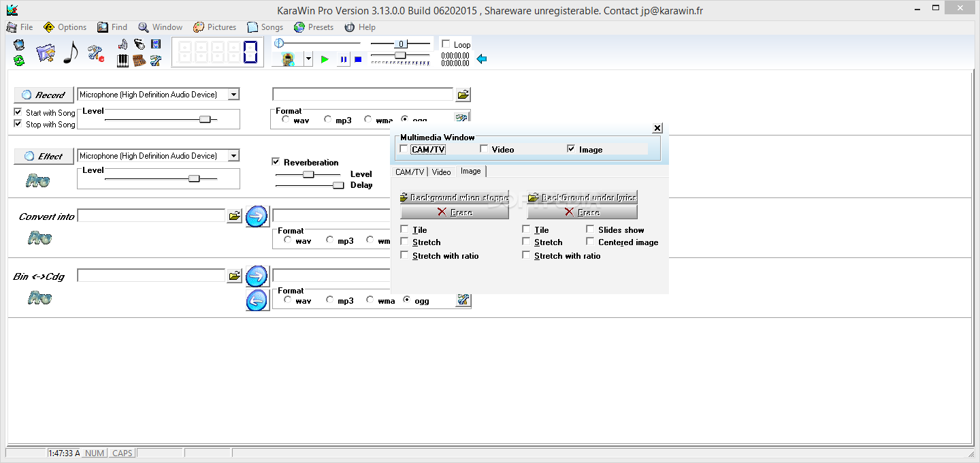Disable the Reverberation checkbox

pyautogui.click(x=276, y=162)
